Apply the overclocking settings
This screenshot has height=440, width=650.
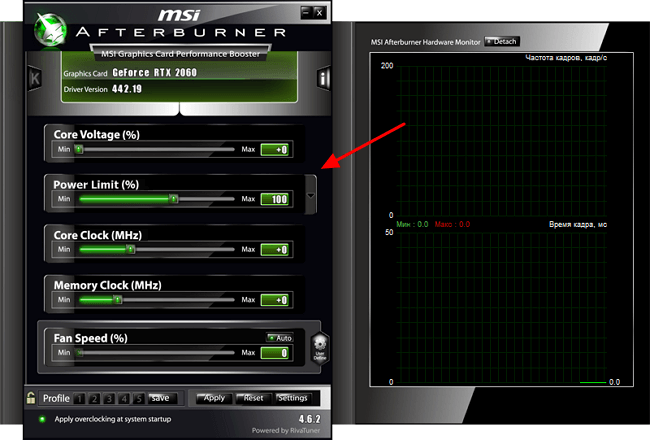click(x=214, y=398)
